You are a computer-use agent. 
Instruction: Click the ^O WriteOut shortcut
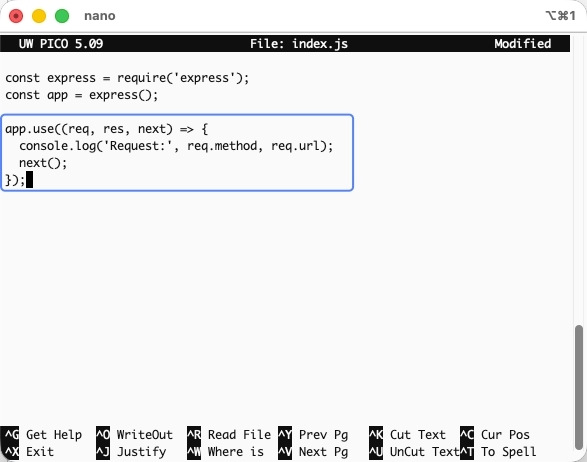134,435
